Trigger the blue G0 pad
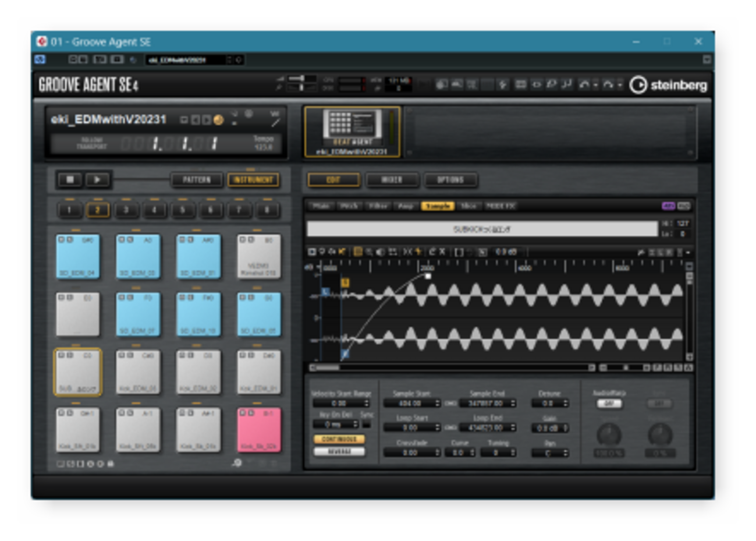Viewport: 756px width, 541px height. coord(259,314)
